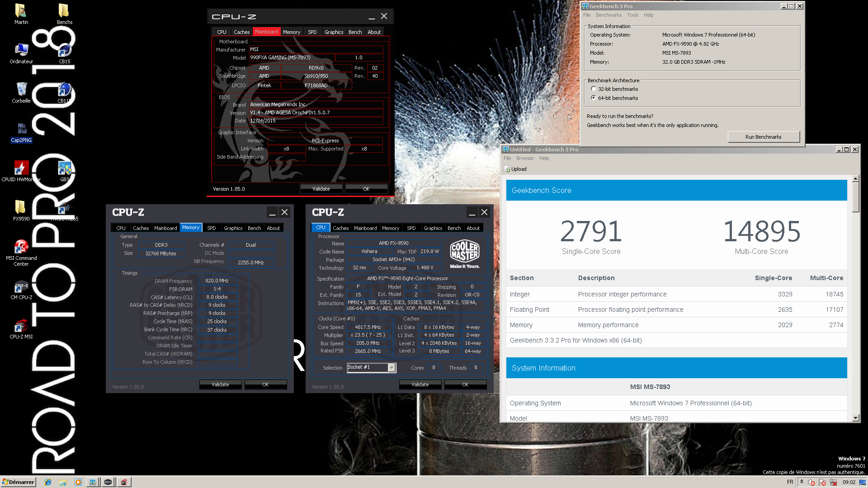Screen dimensions: 868x488
Task: Open the Action Center flag tray icon
Action: (822, 482)
